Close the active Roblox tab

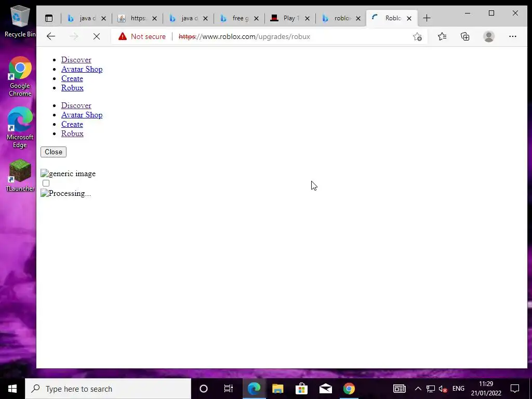coord(409,18)
